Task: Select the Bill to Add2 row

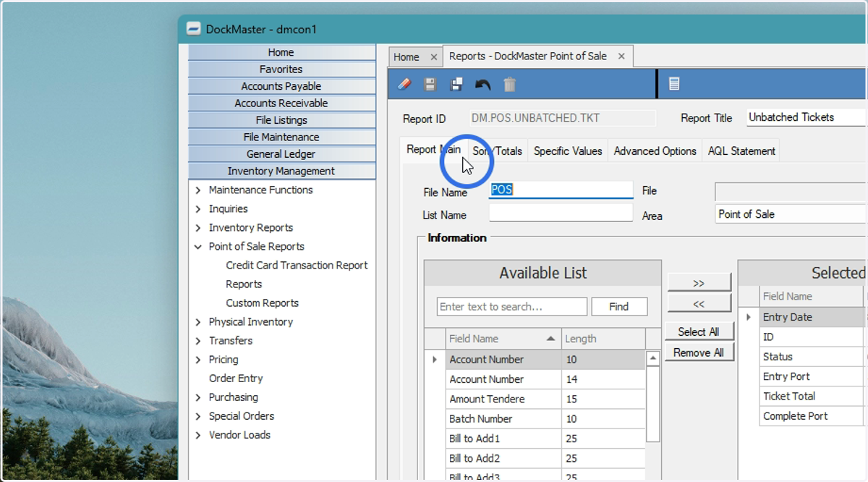Action: [544, 459]
